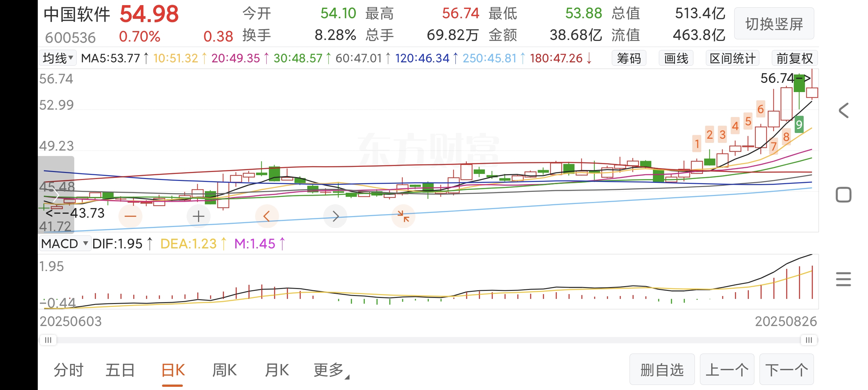Zoom out chart with minus icon

[130, 216]
